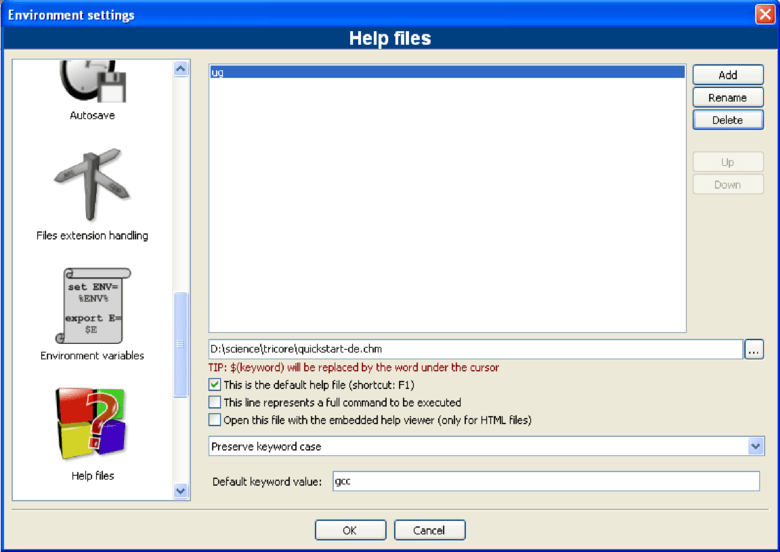Click sidebar scrollbar up arrow
The image size is (780, 552).
(181, 68)
